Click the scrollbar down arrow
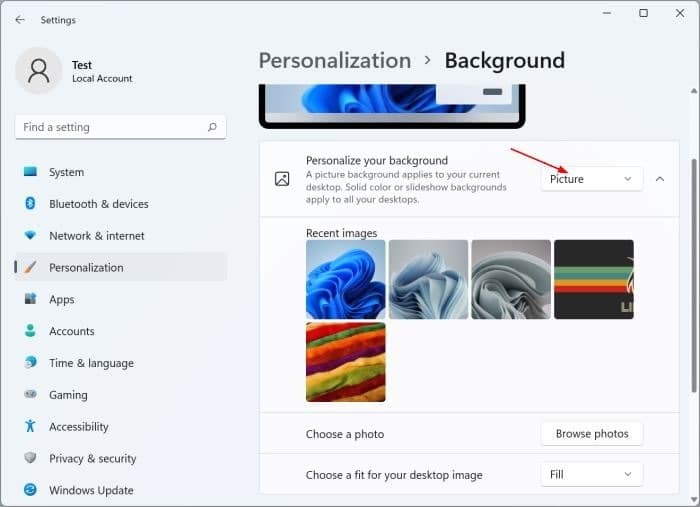 click(x=694, y=499)
